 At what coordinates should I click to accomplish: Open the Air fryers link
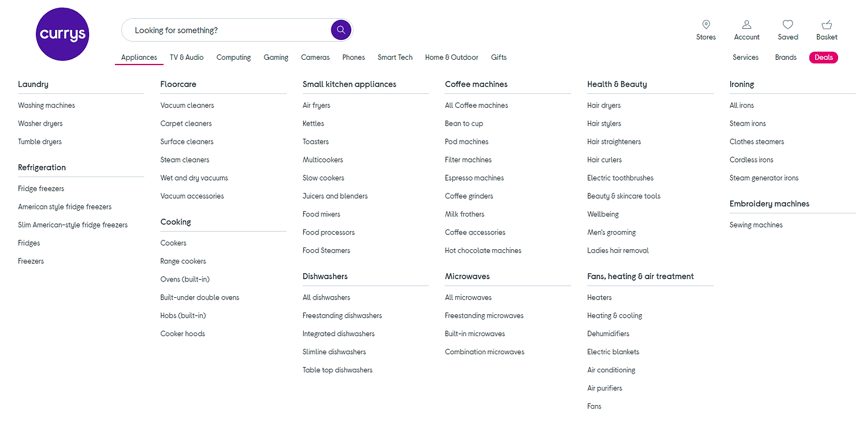(x=316, y=106)
